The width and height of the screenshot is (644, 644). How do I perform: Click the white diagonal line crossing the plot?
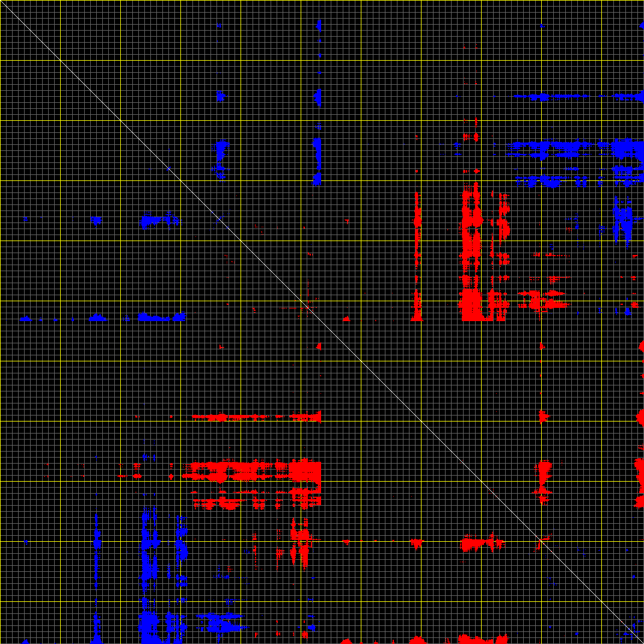coord(322,322)
